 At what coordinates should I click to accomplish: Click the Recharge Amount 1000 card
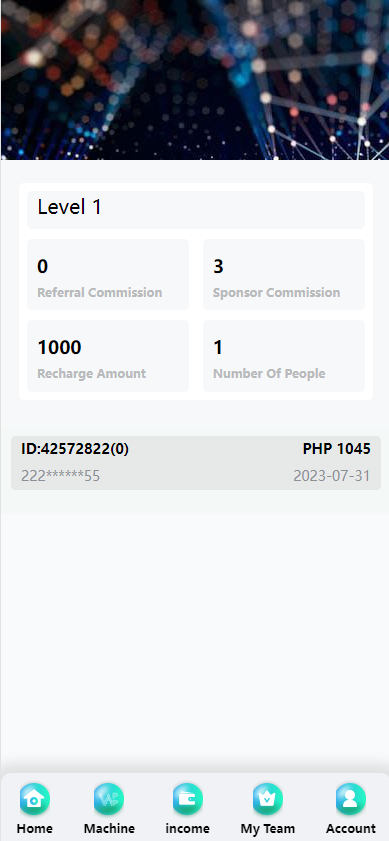tap(108, 356)
